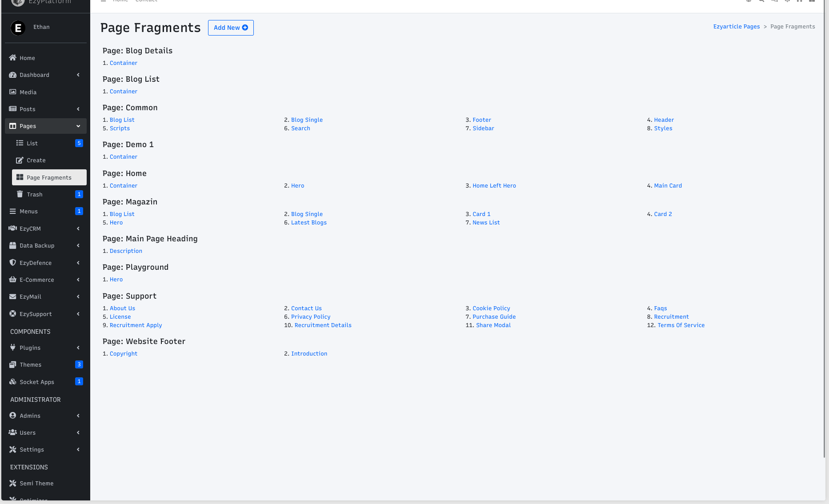The height and width of the screenshot is (504, 829).
Task: Open the Terms Of Service fragment link
Action: [x=681, y=325]
